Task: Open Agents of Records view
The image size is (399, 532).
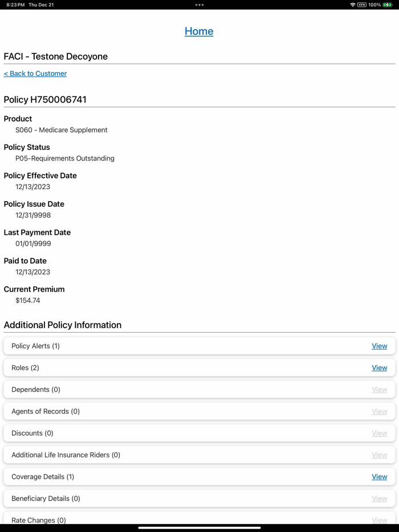Action: tap(380, 411)
